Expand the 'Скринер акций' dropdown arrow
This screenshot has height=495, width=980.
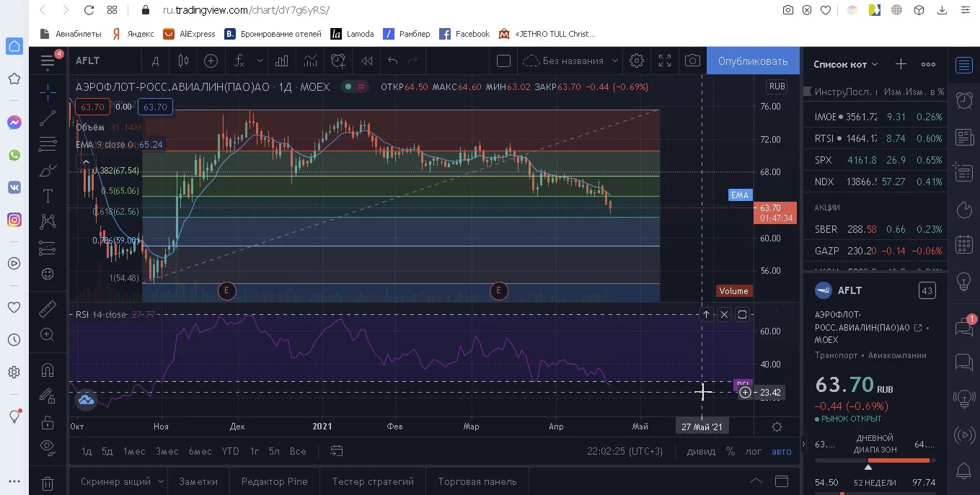coord(161,481)
